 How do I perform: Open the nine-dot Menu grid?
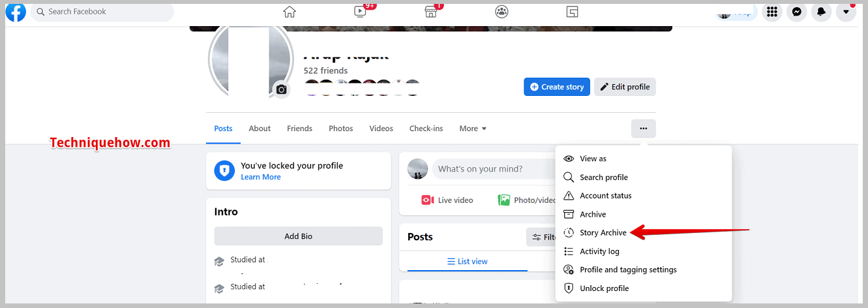[771, 12]
